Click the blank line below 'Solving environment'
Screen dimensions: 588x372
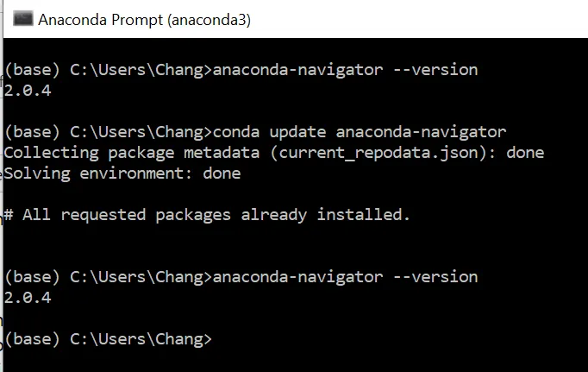click(x=259, y=194)
